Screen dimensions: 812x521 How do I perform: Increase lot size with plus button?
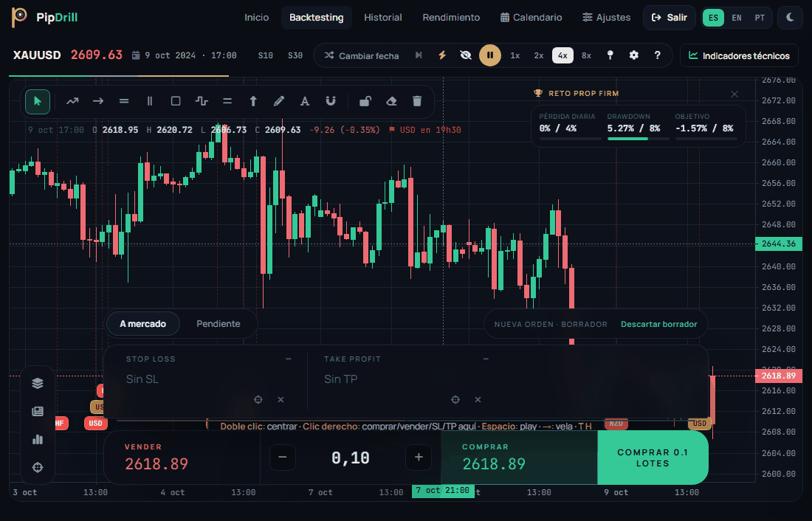[x=419, y=458]
